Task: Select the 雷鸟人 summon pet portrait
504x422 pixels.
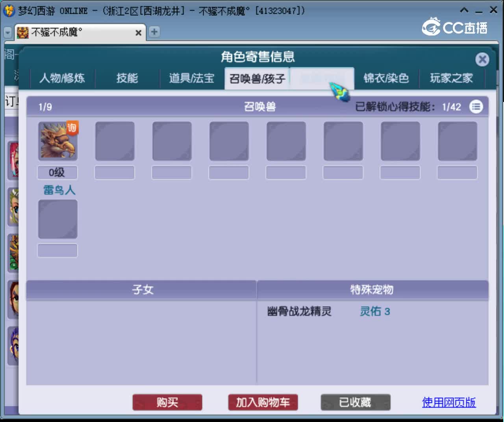Action: coord(58,141)
